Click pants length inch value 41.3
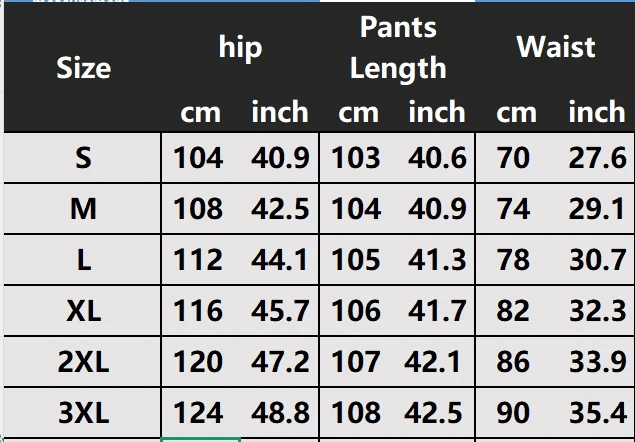The image size is (635, 442). pos(437,260)
